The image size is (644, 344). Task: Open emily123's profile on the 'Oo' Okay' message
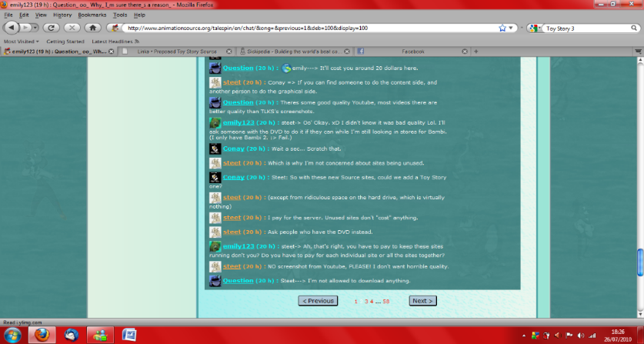(x=239, y=122)
